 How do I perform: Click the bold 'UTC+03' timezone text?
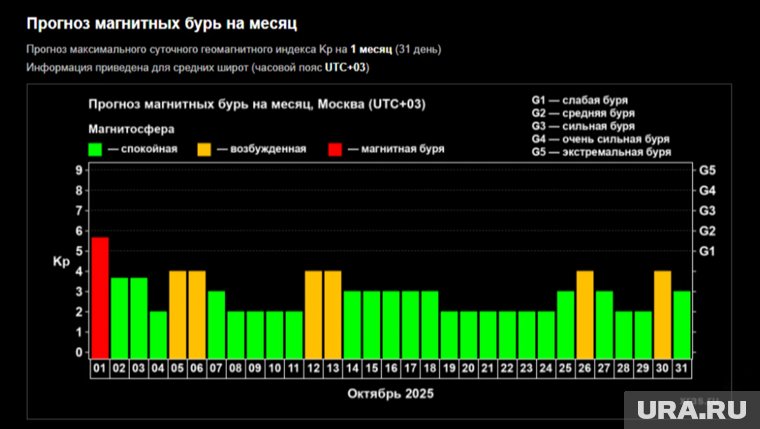pos(345,66)
